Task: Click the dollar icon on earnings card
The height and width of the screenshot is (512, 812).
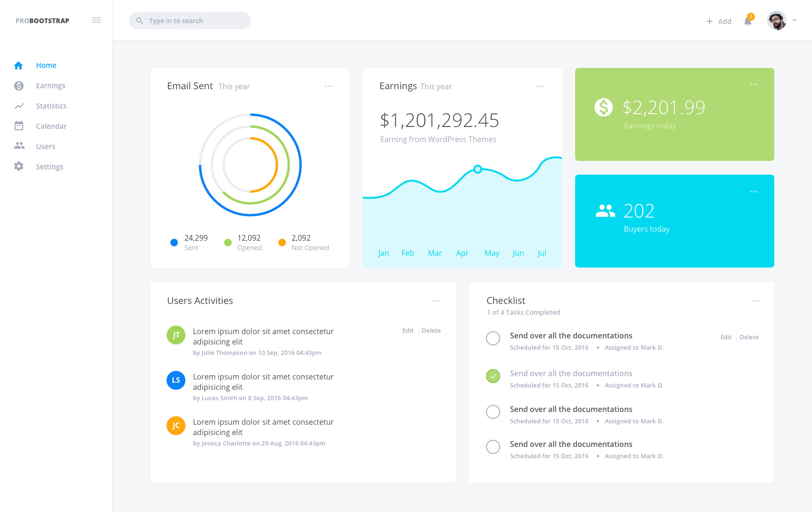Action: (x=603, y=108)
